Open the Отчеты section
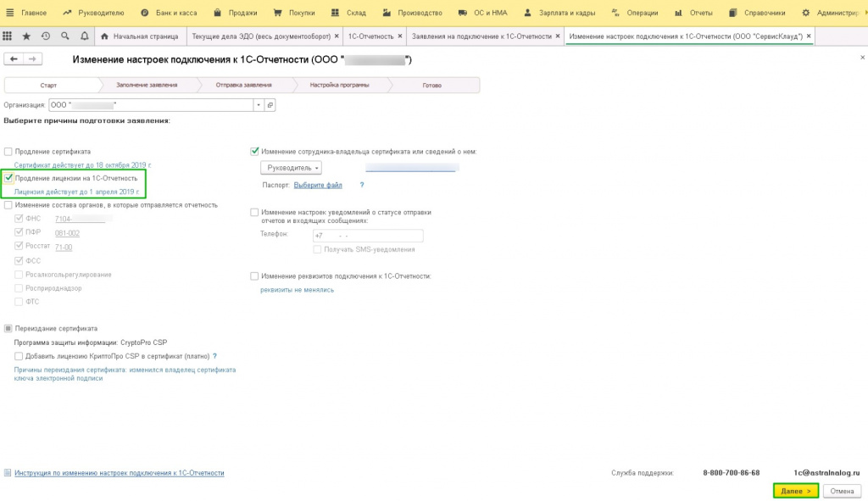868x501 pixels. tap(693, 12)
